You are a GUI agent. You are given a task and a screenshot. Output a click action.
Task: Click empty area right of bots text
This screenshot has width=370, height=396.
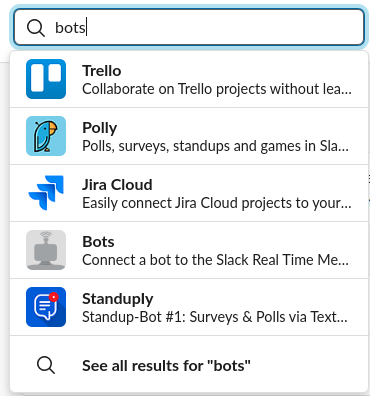pos(225,27)
